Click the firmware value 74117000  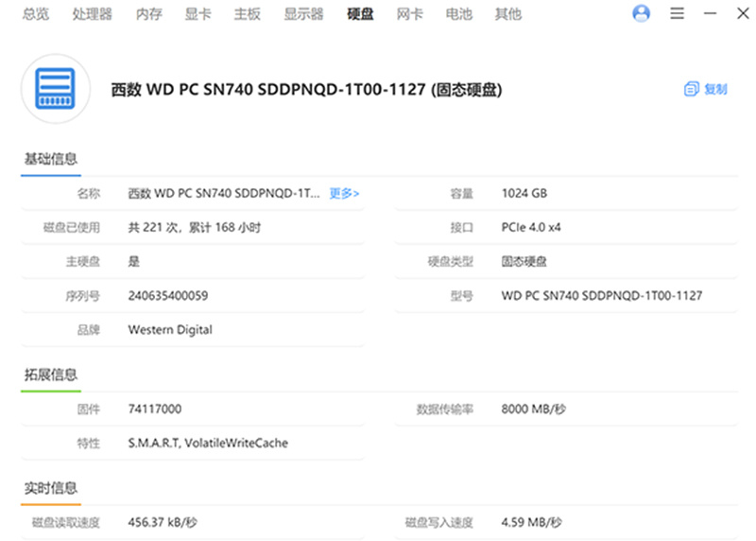pyautogui.click(x=154, y=410)
